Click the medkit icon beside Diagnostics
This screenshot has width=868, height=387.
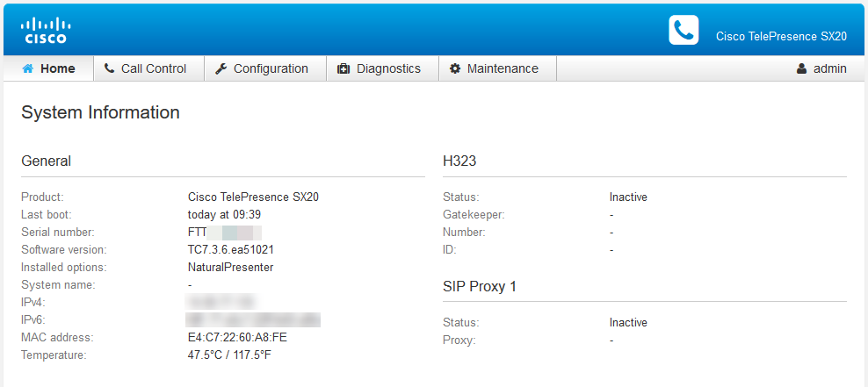pos(344,68)
